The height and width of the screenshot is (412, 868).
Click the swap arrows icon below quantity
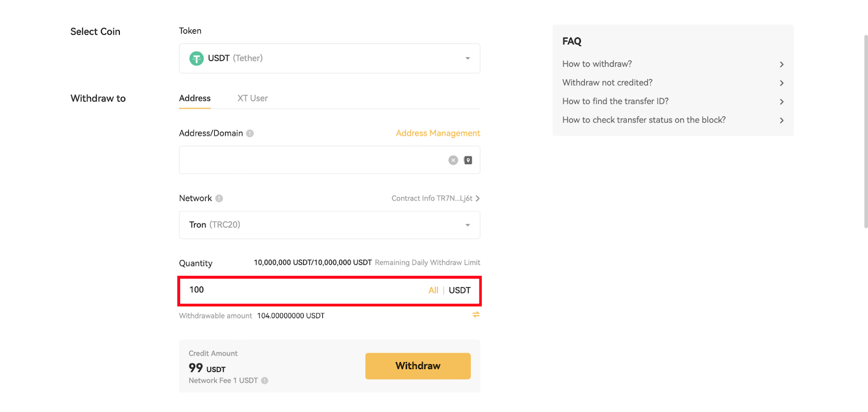[x=476, y=314]
